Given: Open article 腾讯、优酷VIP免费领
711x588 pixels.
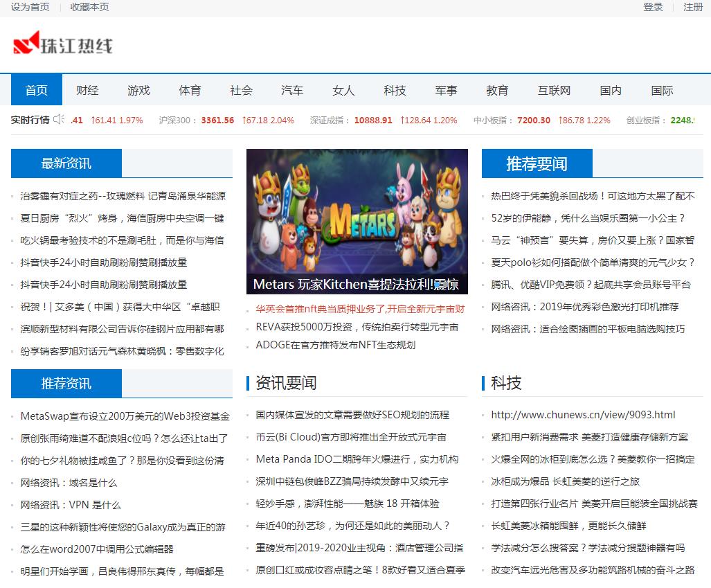Looking at the screenshot, I should pyautogui.click(x=591, y=285).
